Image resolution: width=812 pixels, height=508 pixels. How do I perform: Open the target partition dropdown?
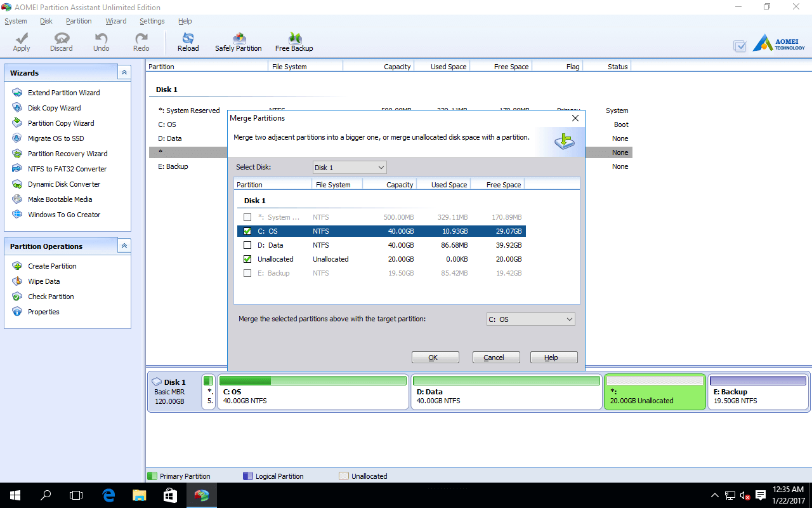568,319
